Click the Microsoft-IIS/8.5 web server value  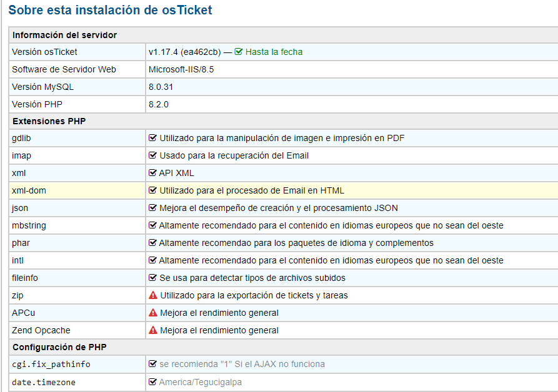pyautogui.click(x=181, y=69)
